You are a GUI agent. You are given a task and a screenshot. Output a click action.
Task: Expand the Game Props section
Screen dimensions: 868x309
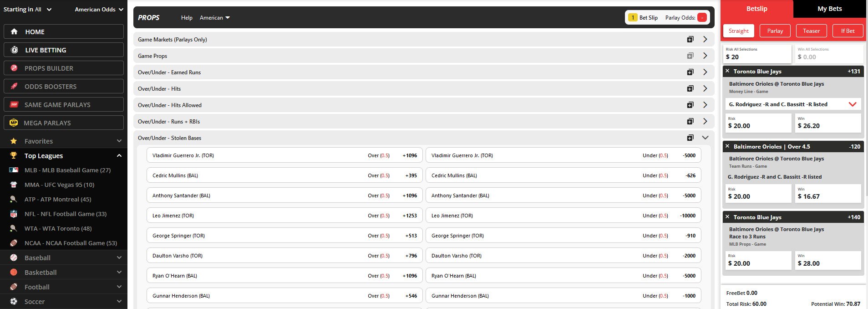tap(705, 56)
